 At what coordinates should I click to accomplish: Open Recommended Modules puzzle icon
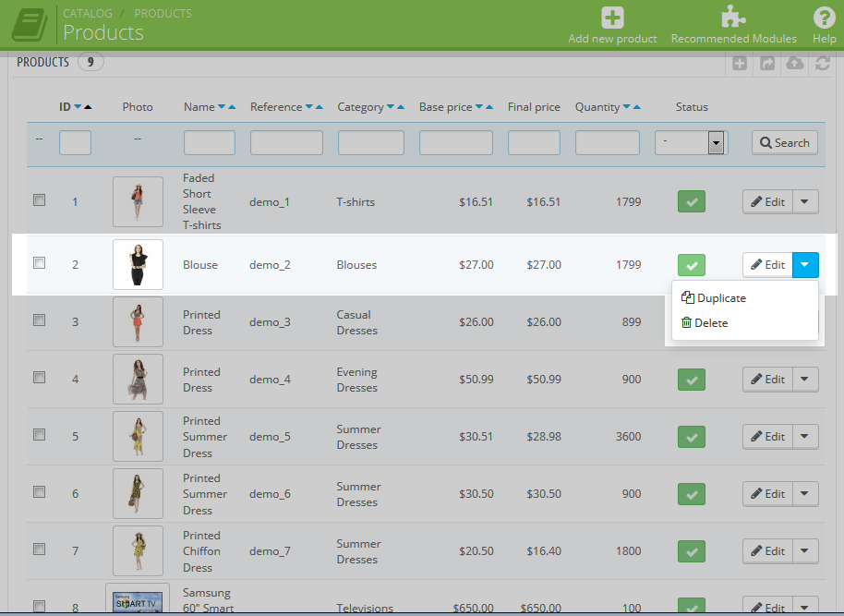click(733, 18)
